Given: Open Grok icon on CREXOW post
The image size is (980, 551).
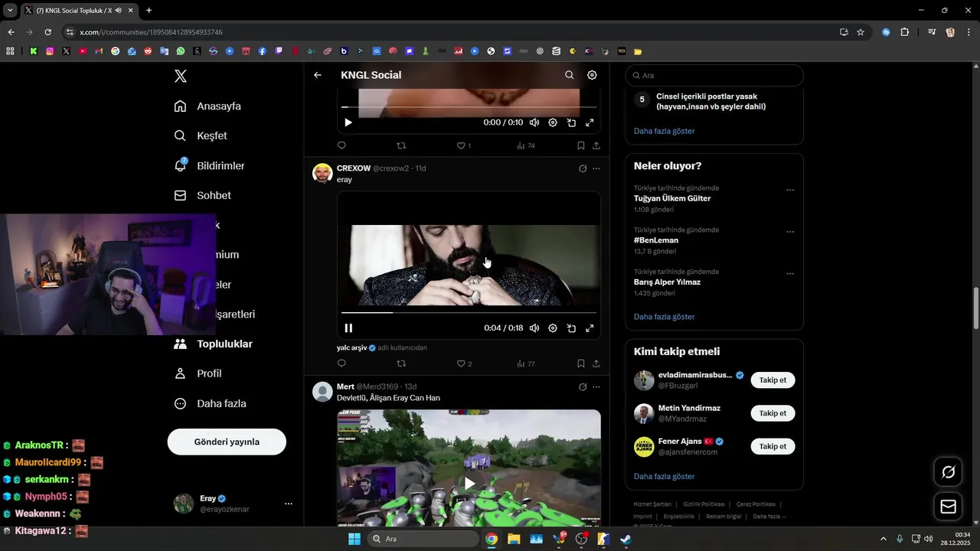Looking at the screenshot, I should (583, 168).
